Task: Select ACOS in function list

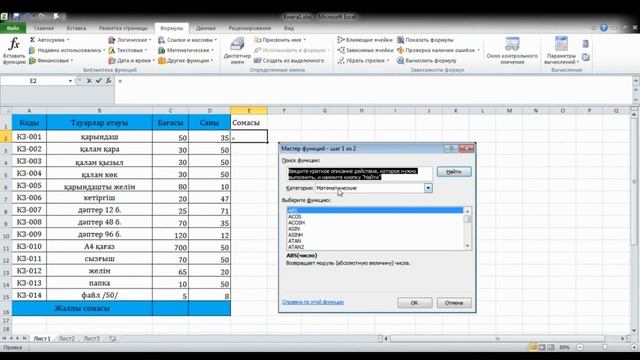Action: click(295, 217)
